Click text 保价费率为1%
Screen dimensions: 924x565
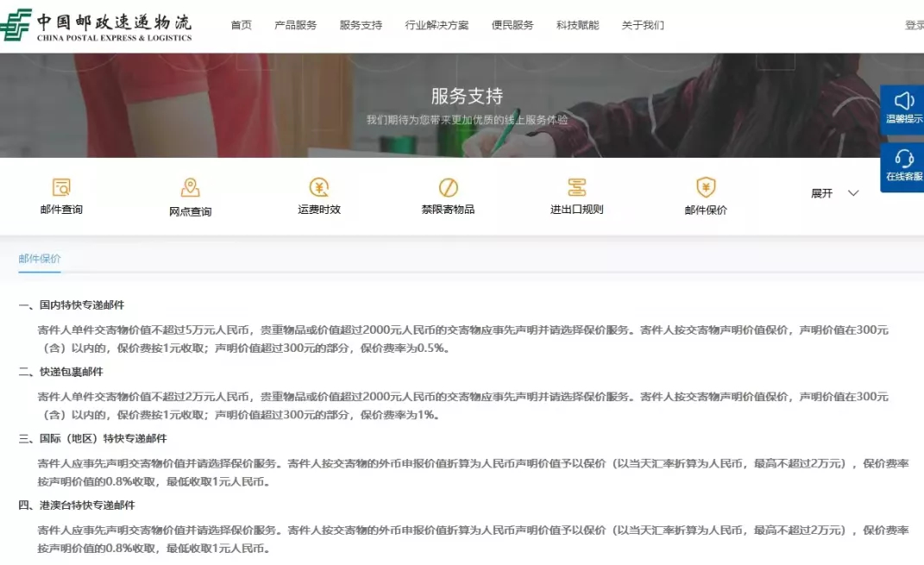(x=397, y=415)
